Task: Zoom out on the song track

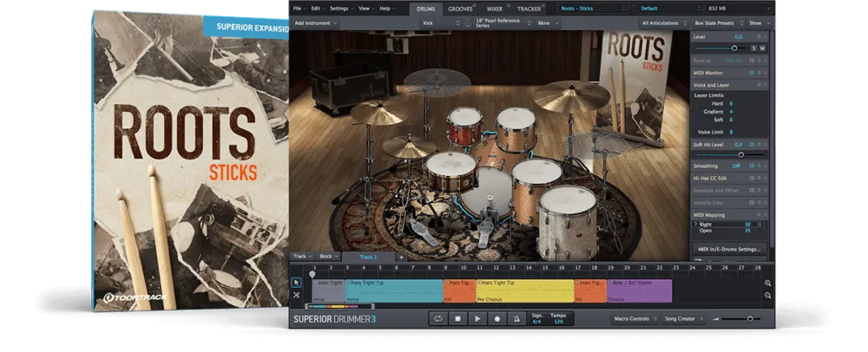Action: point(767,296)
